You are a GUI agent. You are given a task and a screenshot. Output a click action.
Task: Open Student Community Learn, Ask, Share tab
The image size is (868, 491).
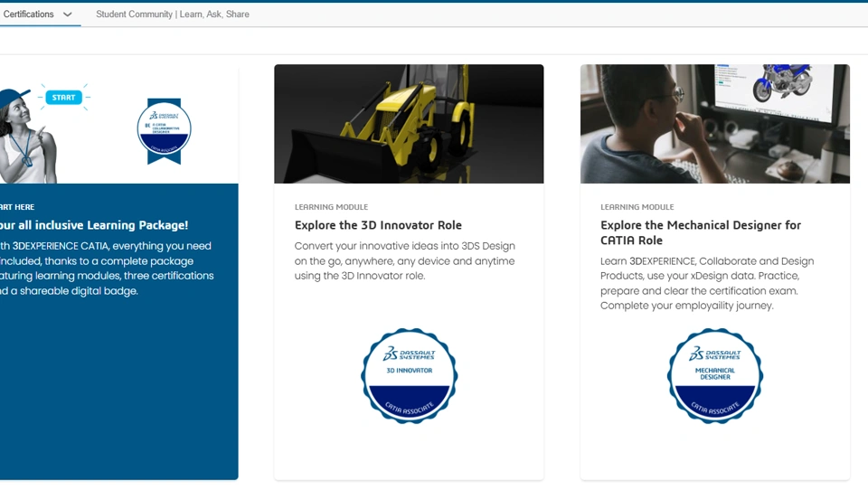pos(172,14)
